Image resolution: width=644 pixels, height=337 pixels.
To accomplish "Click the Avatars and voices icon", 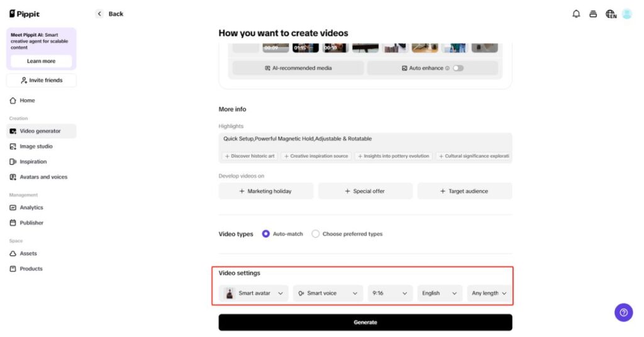I will pos(13,177).
